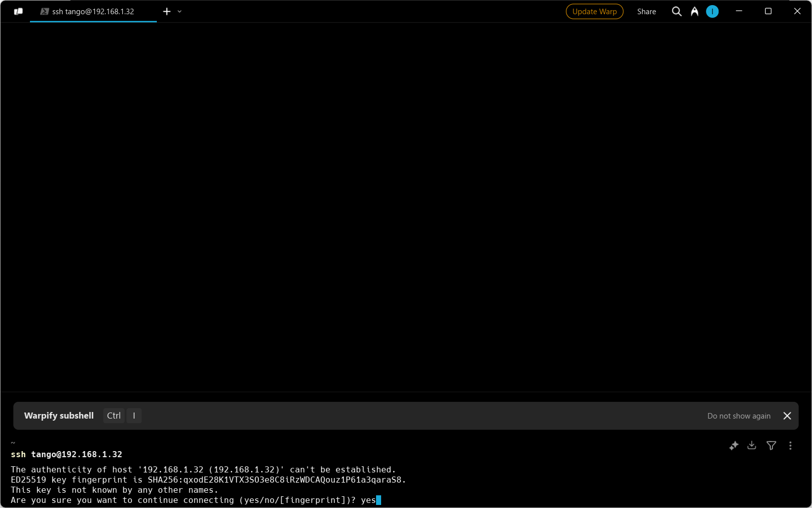Click the Warpify subshell label
Image resolution: width=812 pixels, height=508 pixels.
(x=59, y=416)
